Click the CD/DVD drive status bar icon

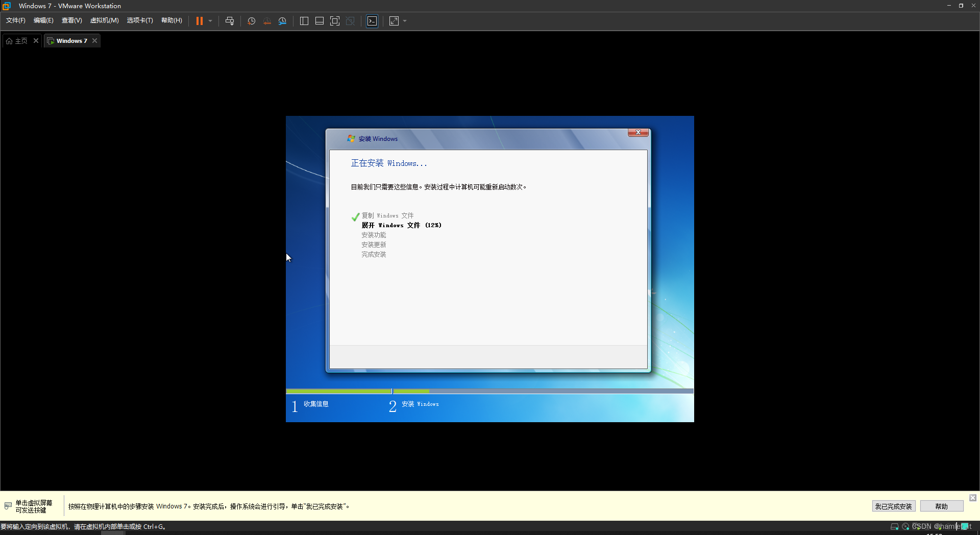[x=905, y=527]
